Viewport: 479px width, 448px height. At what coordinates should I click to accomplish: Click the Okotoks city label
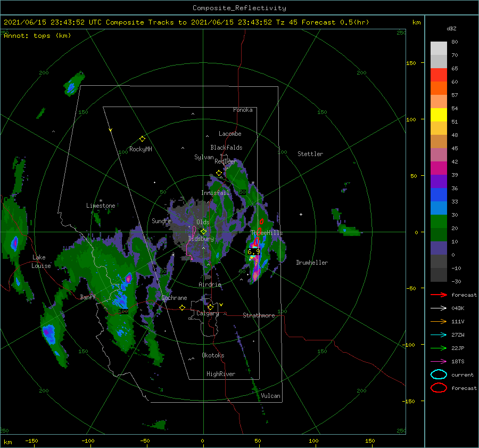(x=213, y=355)
